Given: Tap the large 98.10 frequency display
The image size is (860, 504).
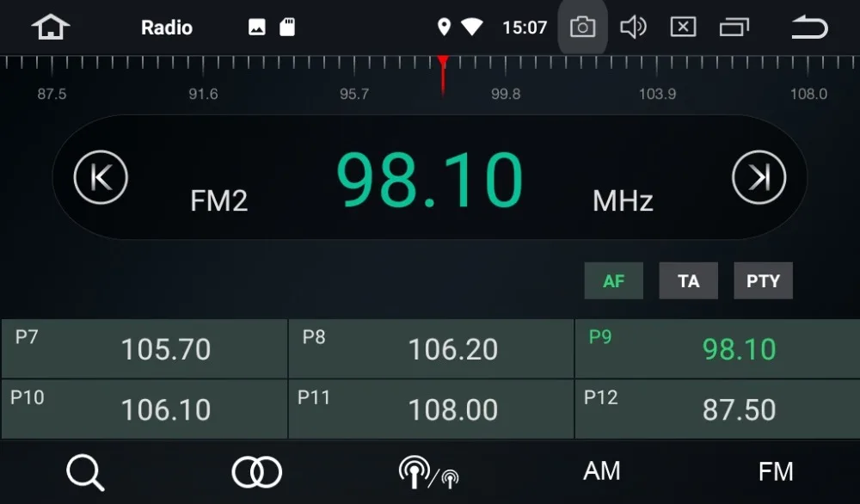Looking at the screenshot, I should coord(430,180).
